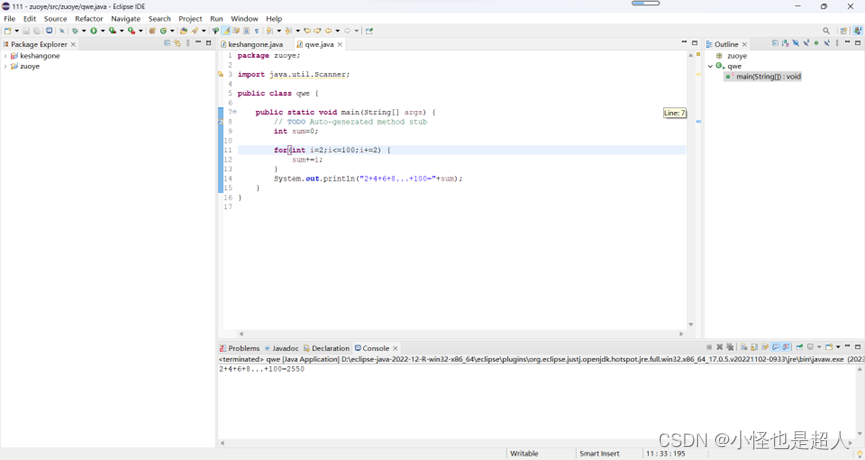Close the qwe.java editor tab
The image size is (865, 460).
click(340, 44)
